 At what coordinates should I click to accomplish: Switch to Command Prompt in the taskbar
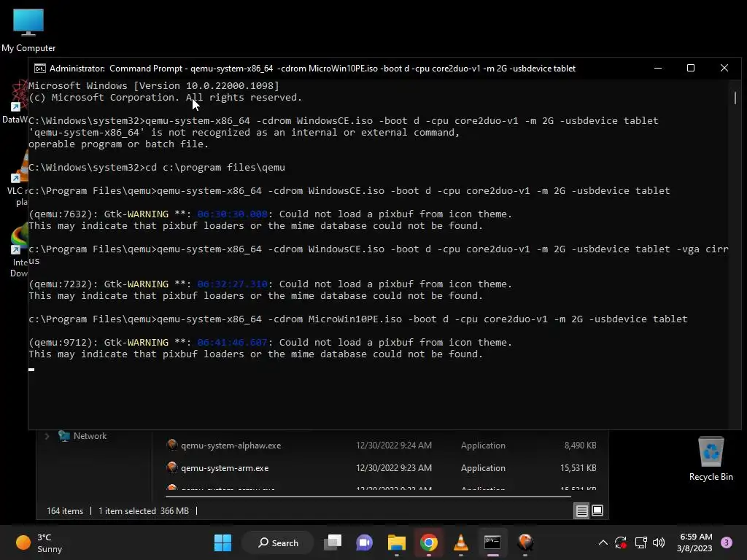492,542
